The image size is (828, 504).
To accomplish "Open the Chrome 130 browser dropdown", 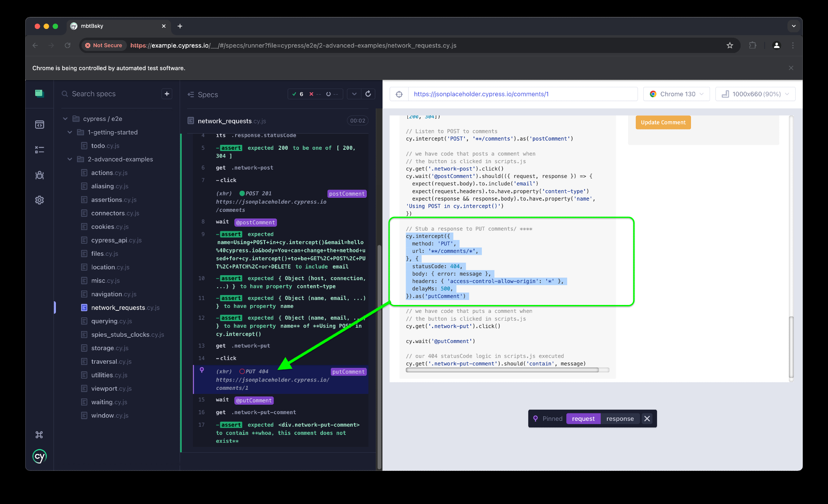I will [676, 94].
